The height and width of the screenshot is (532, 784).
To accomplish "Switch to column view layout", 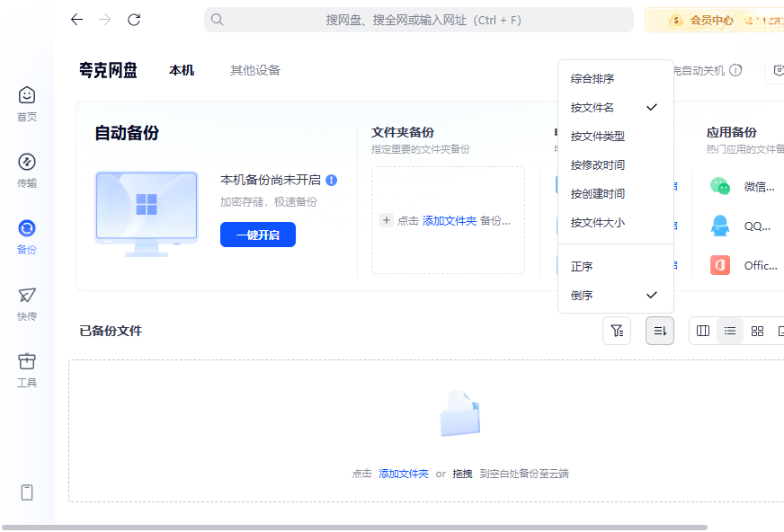I will pos(703,331).
